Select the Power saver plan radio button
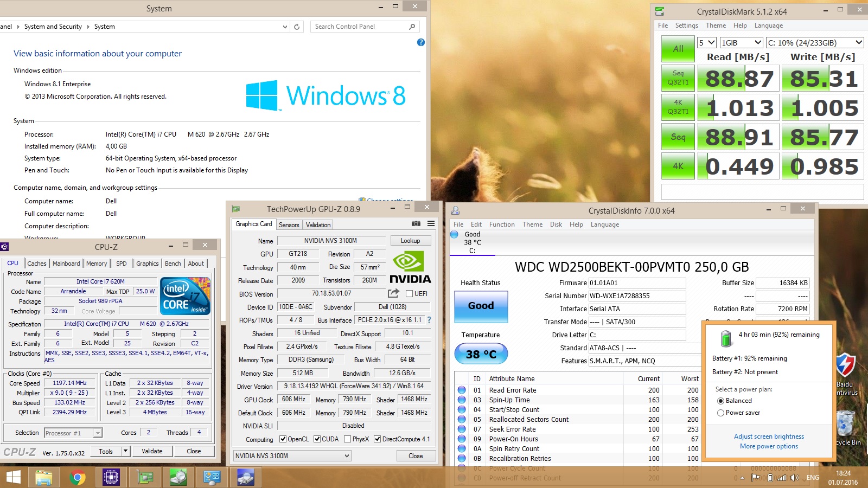 pos(720,413)
